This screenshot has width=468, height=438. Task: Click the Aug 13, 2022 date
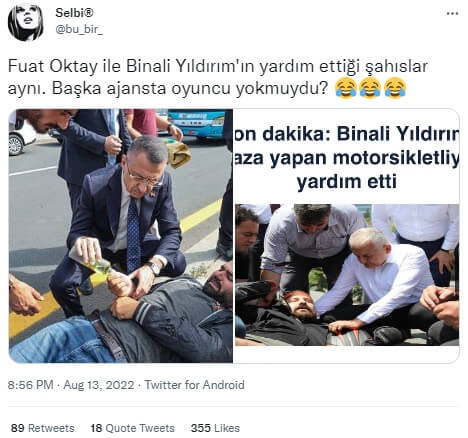tap(99, 385)
